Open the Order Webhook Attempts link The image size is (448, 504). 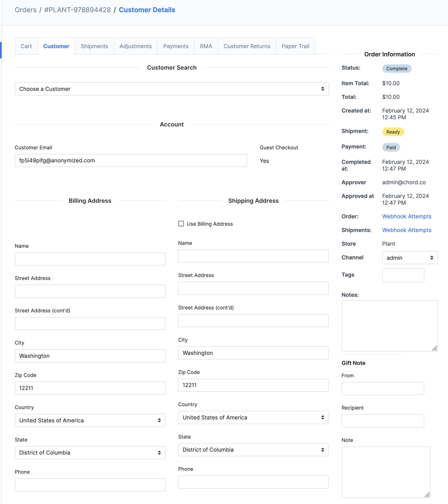[407, 216]
